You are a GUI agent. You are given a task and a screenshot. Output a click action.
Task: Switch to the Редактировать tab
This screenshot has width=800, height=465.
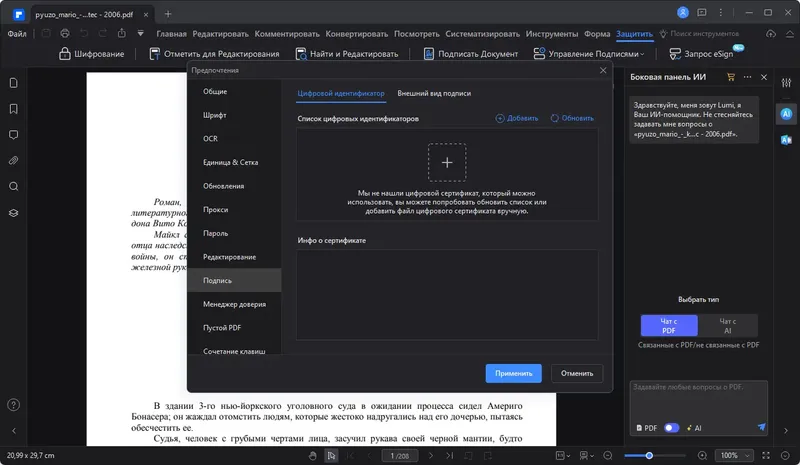[x=220, y=34]
